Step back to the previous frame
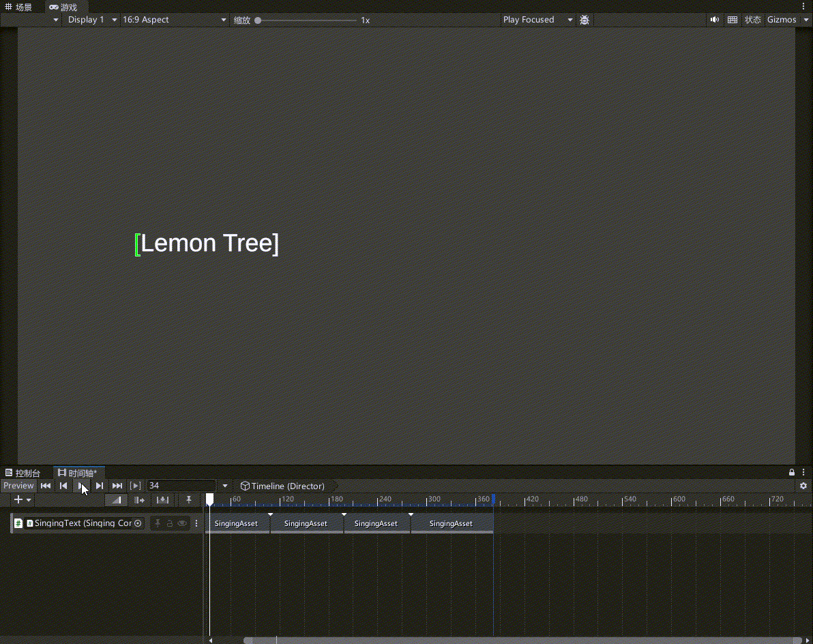The height and width of the screenshot is (644, 813). point(63,486)
